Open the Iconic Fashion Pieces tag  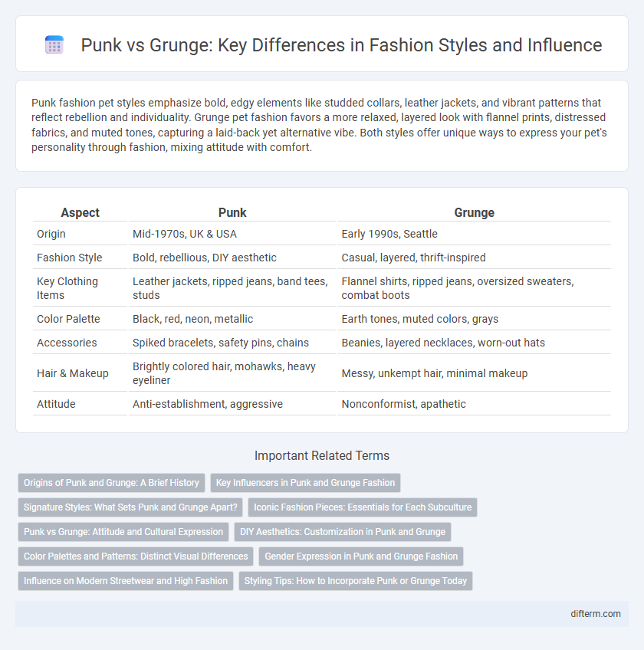[x=363, y=507]
